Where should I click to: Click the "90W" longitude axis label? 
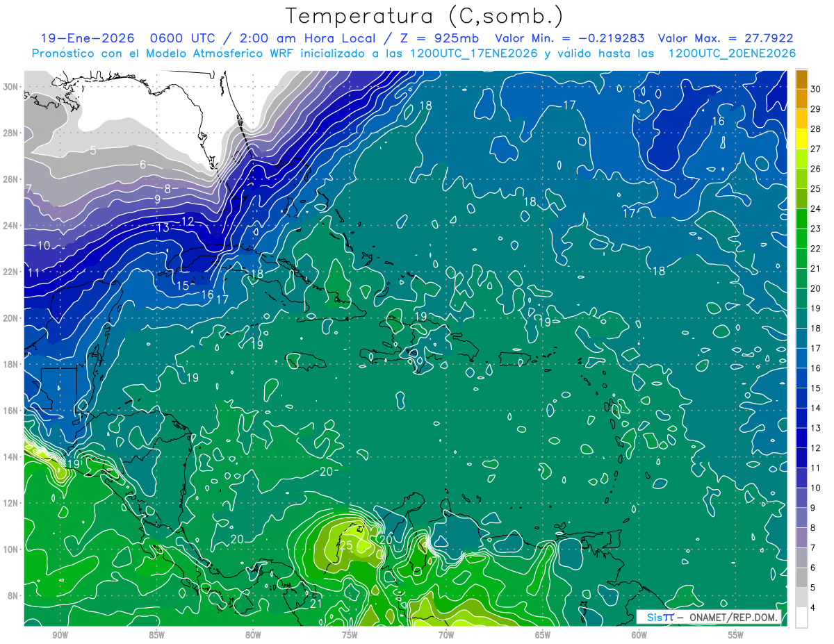(60, 635)
